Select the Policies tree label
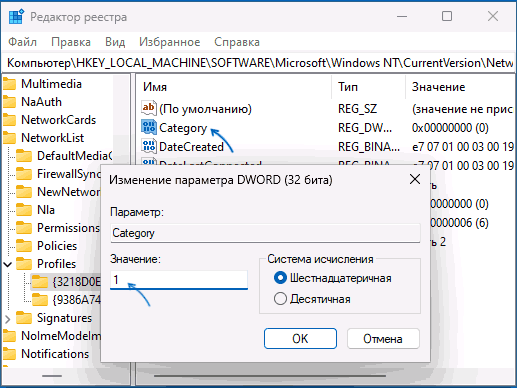 pyautogui.click(x=57, y=246)
